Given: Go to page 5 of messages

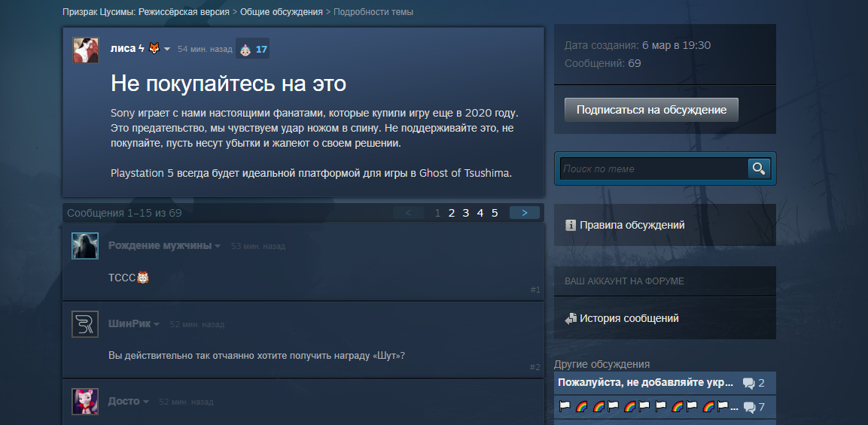Looking at the screenshot, I should pos(495,213).
